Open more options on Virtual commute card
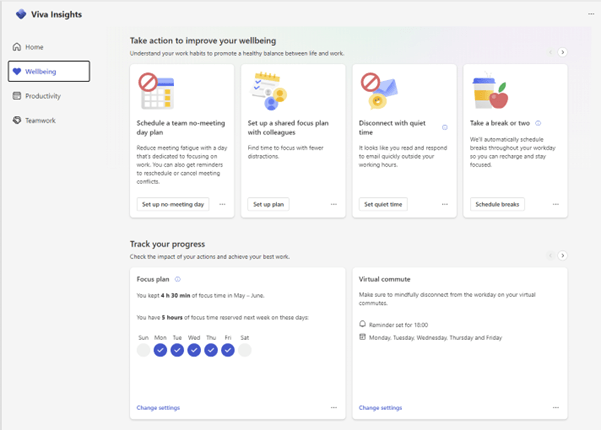This screenshot has height=430, width=601. click(556, 408)
